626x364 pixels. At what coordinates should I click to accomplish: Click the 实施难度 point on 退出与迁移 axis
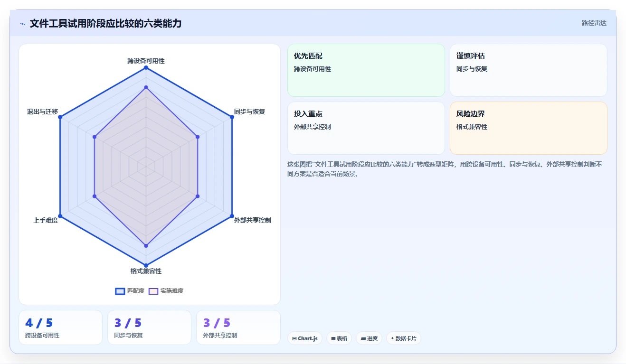click(95, 137)
